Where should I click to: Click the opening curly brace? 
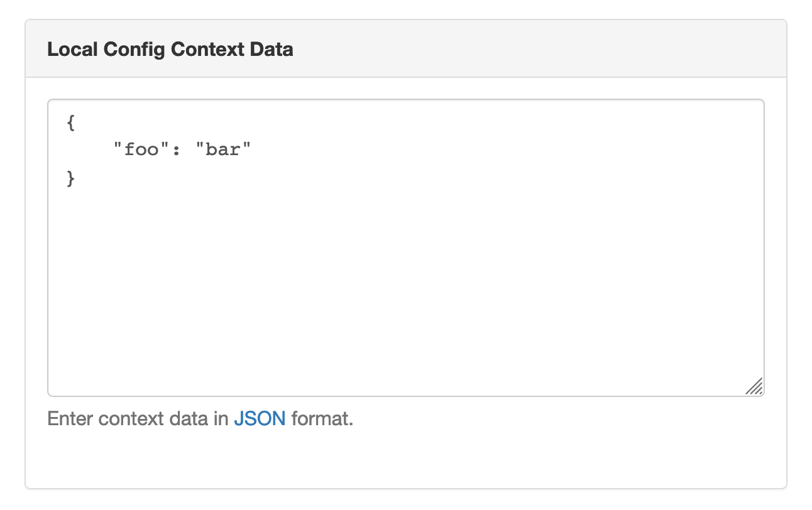pos(71,122)
